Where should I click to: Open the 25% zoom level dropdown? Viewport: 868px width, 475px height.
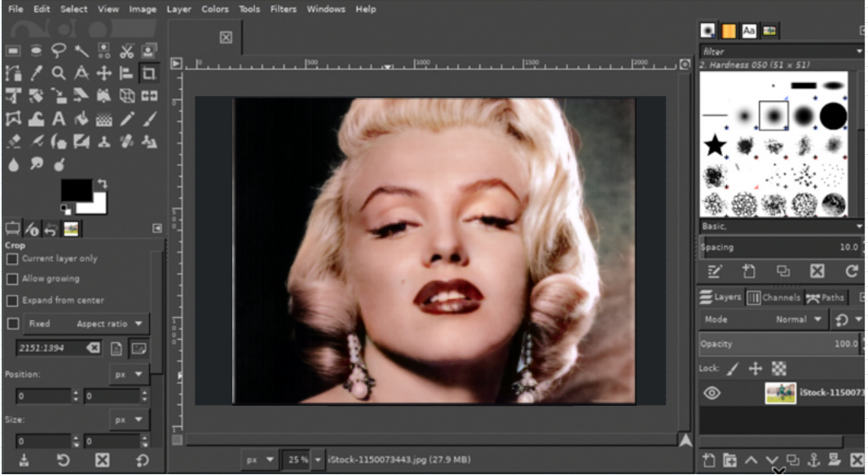coord(318,460)
